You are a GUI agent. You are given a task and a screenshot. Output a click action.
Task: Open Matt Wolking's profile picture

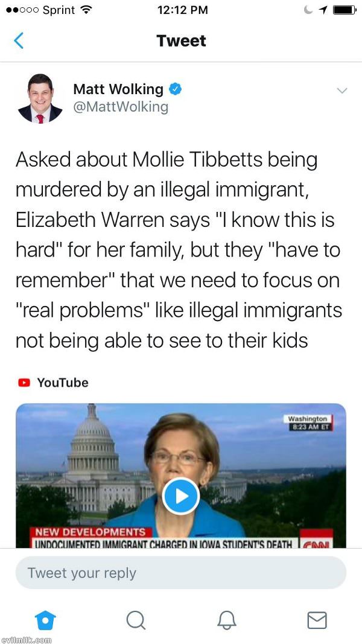[x=40, y=98]
